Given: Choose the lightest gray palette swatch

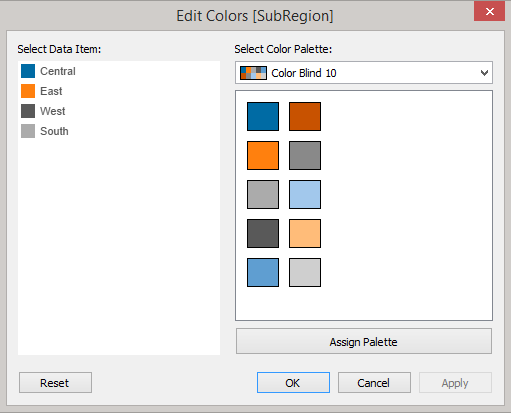Looking at the screenshot, I should coord(305,272).
